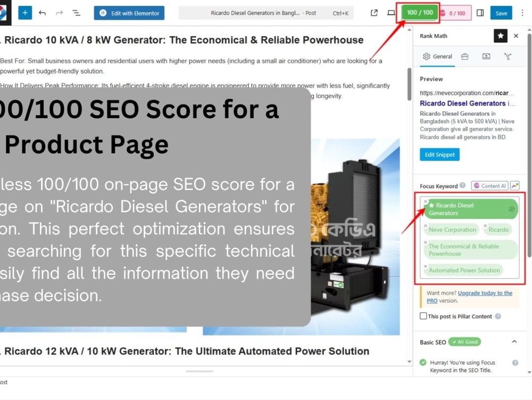This screenshot has width=532, height=400.
Task: Open device preview laptop icon
Action: 391,13
